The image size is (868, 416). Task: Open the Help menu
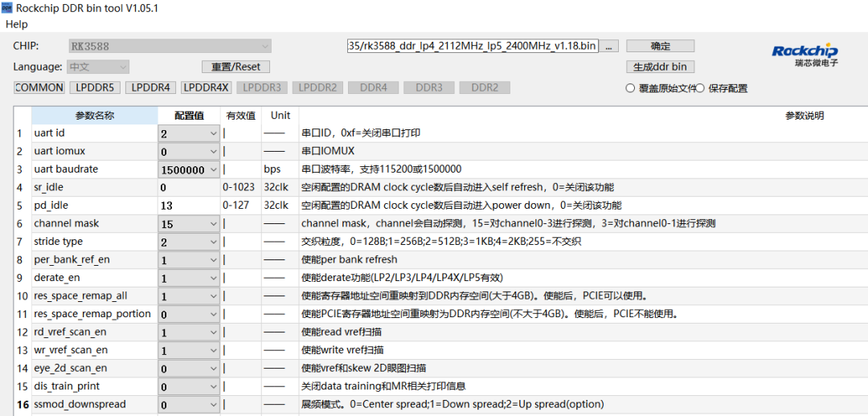(17, 24)
